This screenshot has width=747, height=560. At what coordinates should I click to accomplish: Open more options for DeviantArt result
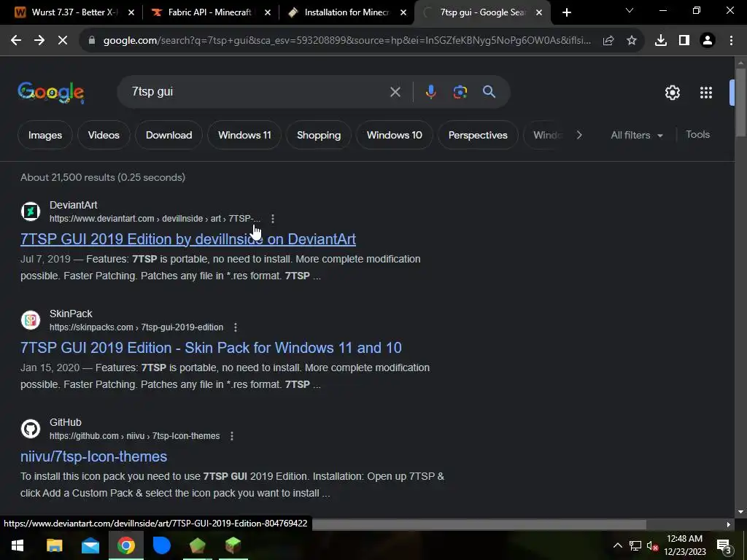tap(273, 219)
